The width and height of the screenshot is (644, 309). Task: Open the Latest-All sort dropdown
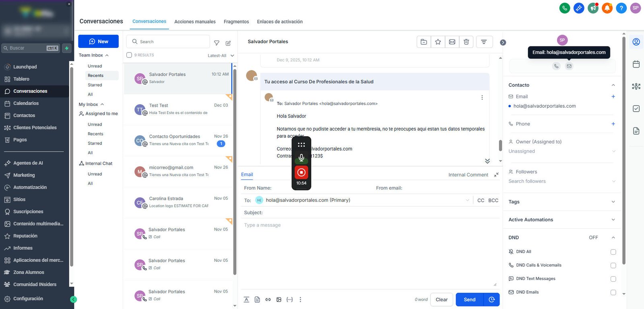[221, 56]
